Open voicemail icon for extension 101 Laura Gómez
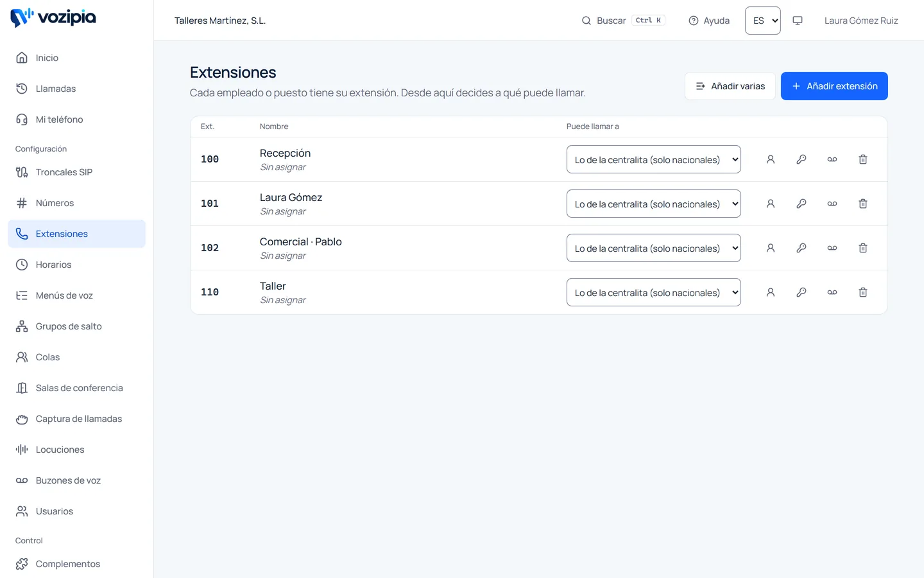The width and height of the screenshot is (924, 578). pos(832,204)
